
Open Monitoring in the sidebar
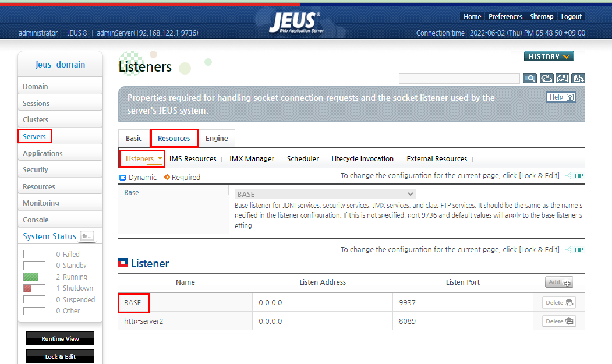60,203
